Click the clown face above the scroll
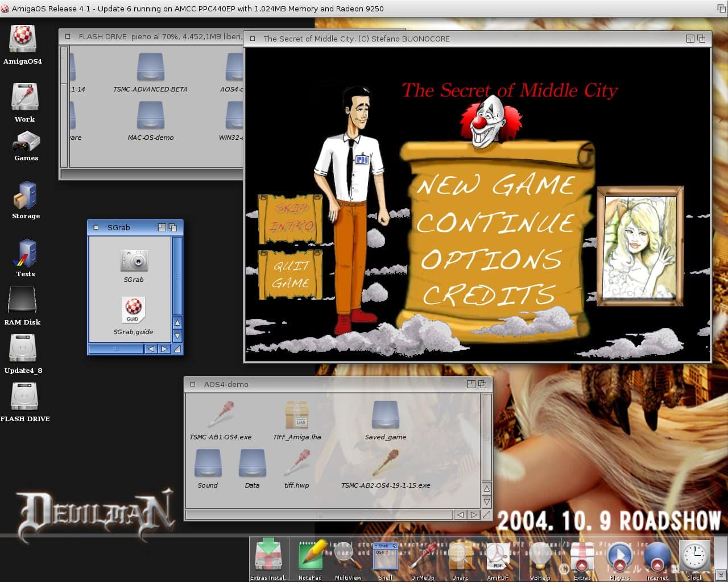This screenshot has height=582, width=728. tap(490, 123)
